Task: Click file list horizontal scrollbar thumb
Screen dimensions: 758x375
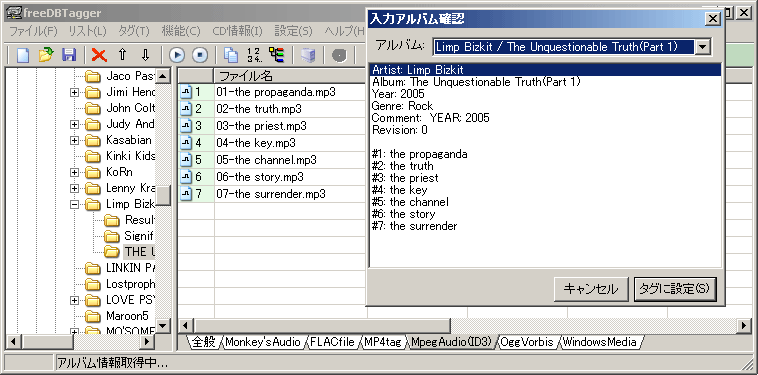Action: (322, 326)
